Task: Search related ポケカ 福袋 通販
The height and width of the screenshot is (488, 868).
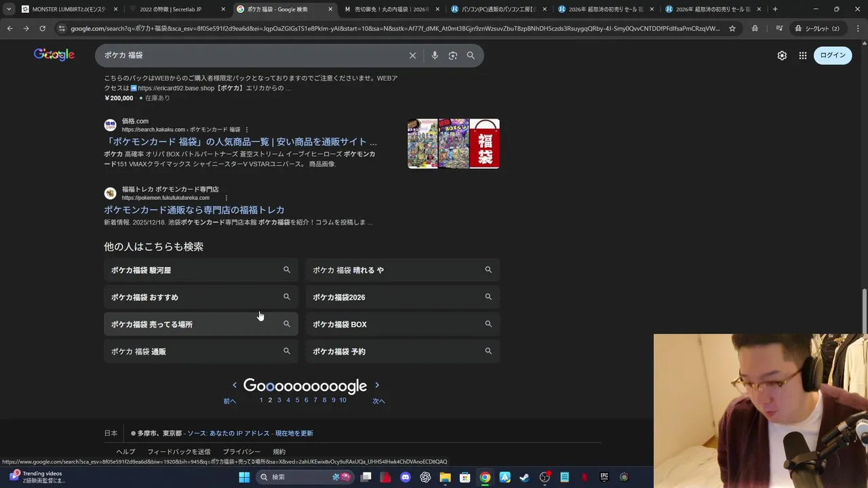Action: 201,351
